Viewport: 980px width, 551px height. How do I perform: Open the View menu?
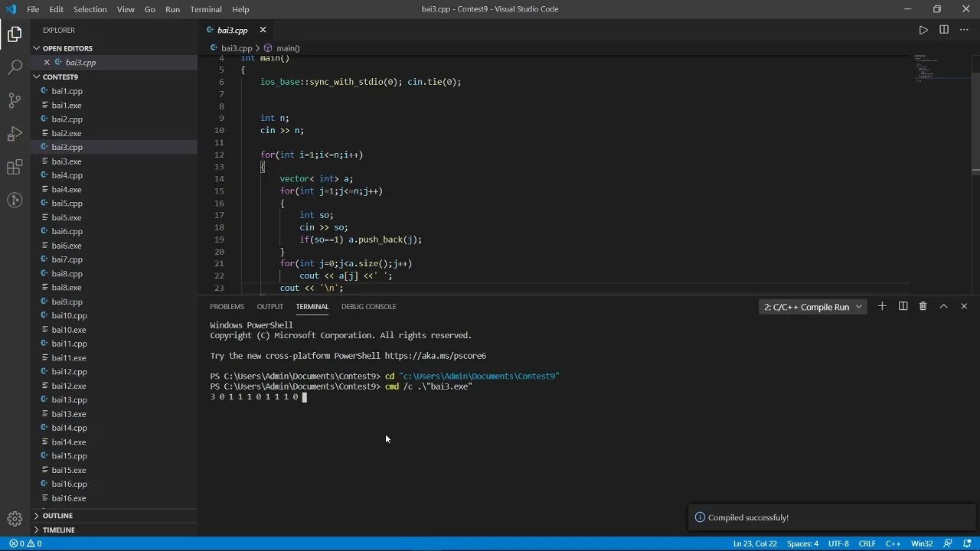click(126, 9)
